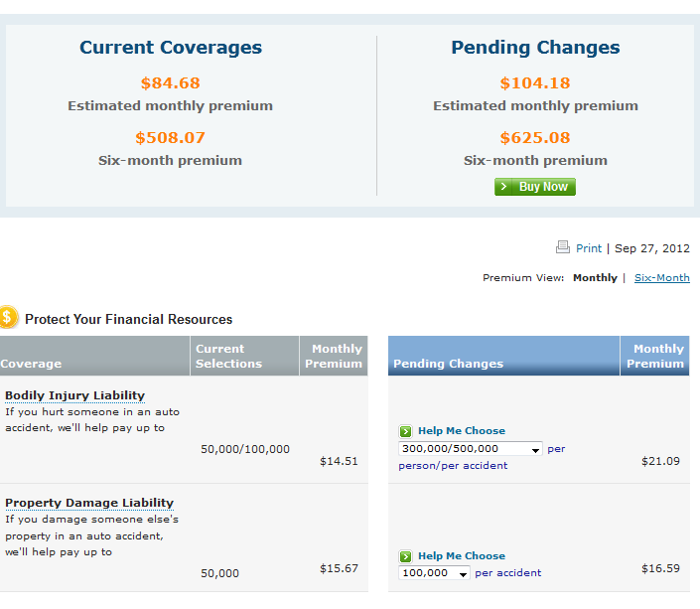
Task: Click the $84.68 current monthly premium
Action: click(170, 83)
